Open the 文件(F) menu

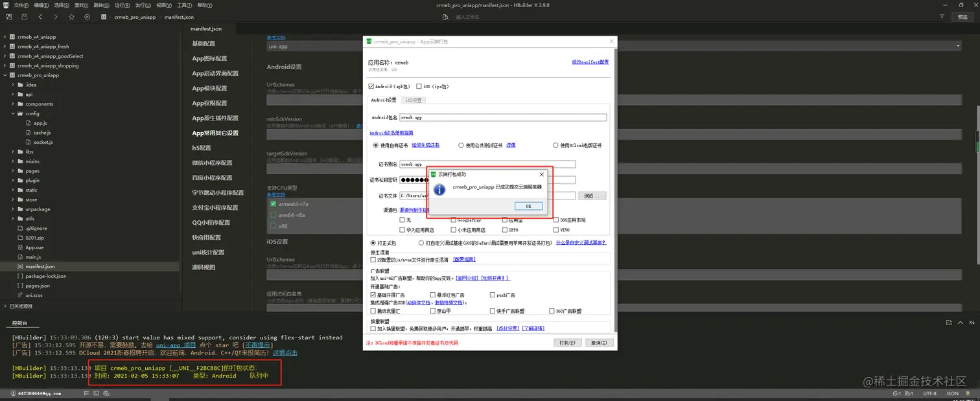point(21,5)
